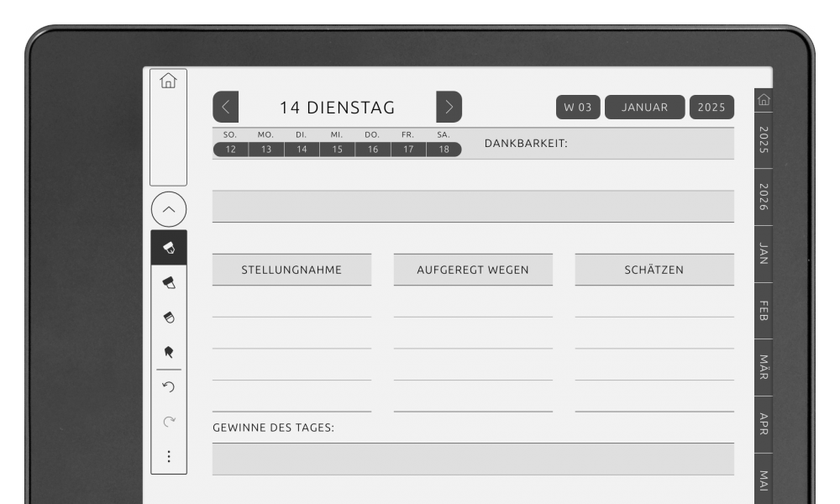Viewport: 840px width, 504px height.
Task: Select the Lasso selection tool
Action: (169, 352)
